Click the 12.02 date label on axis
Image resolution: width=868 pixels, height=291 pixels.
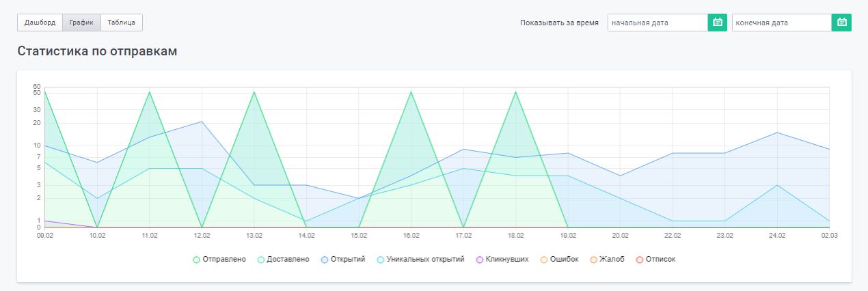[x=202, y=235]
